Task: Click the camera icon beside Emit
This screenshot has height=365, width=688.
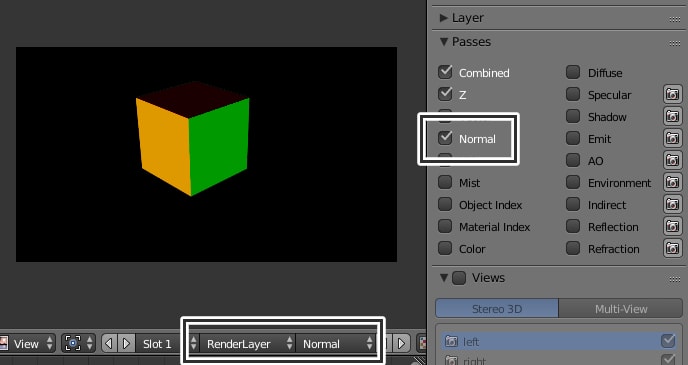Action: [673, 138]
